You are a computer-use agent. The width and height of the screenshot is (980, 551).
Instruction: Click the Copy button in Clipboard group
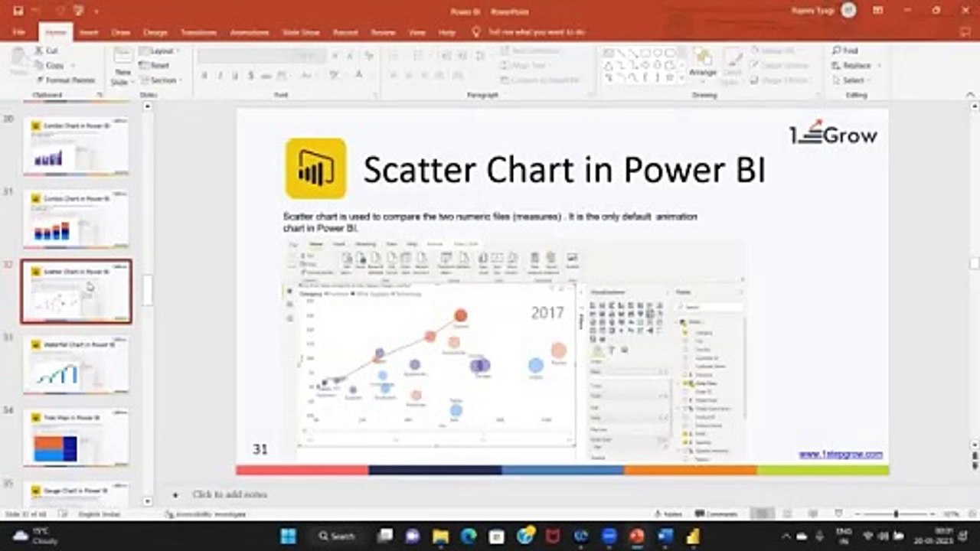[x=48, y=65]
